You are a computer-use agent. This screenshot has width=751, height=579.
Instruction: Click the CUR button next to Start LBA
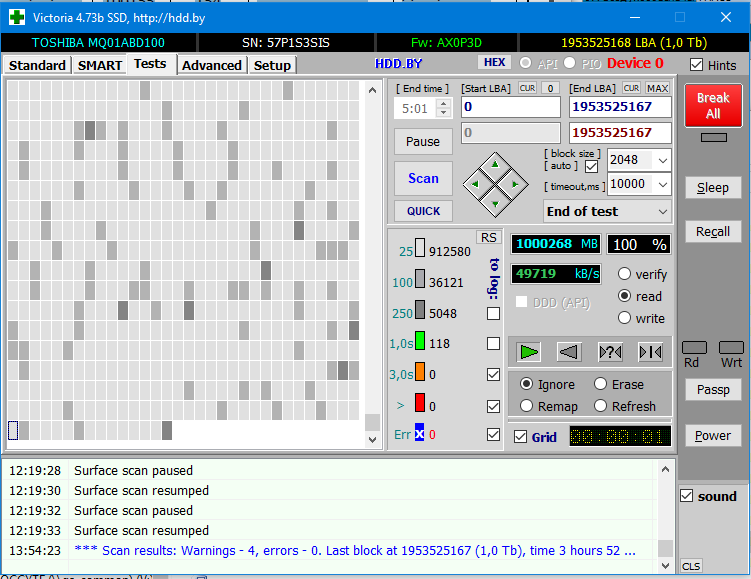(x=527, y=88)
